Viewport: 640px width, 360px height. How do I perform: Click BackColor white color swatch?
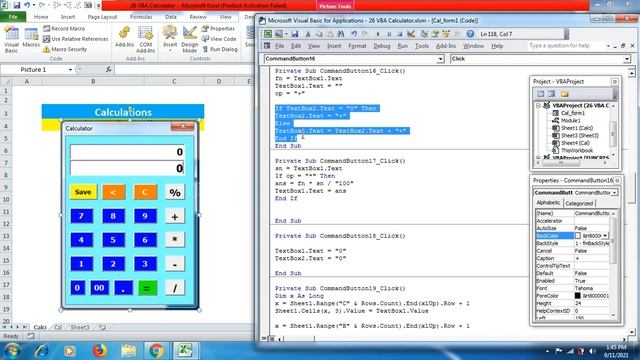(578, 236)
